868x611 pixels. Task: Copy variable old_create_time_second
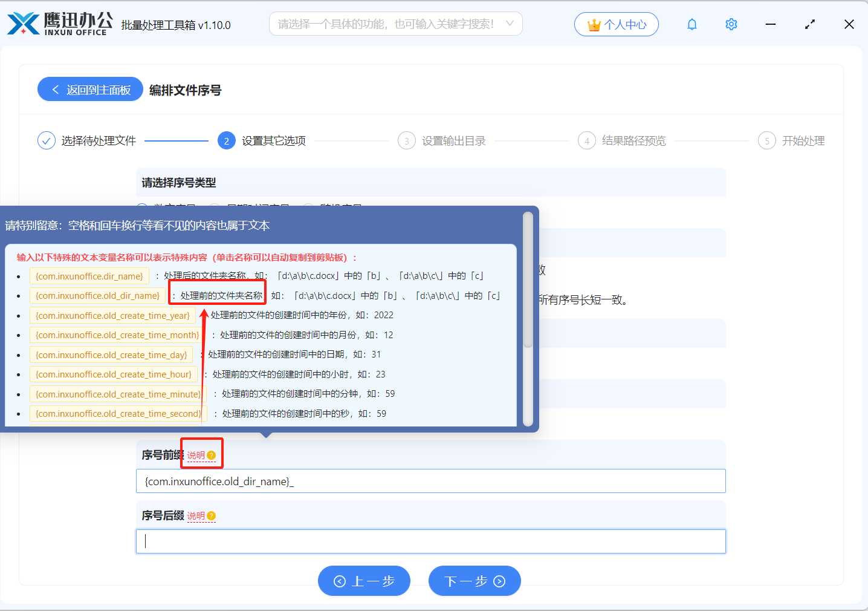118,414
